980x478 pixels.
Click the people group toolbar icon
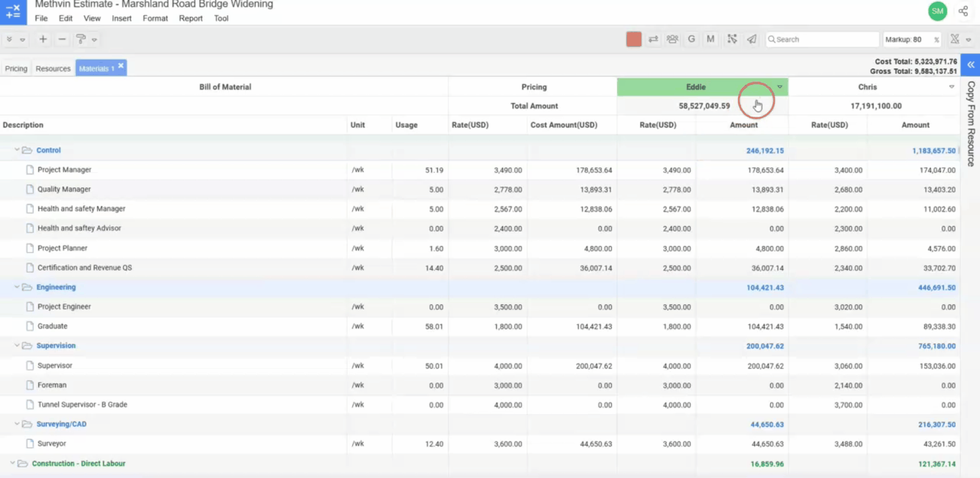tap(672, 39)
